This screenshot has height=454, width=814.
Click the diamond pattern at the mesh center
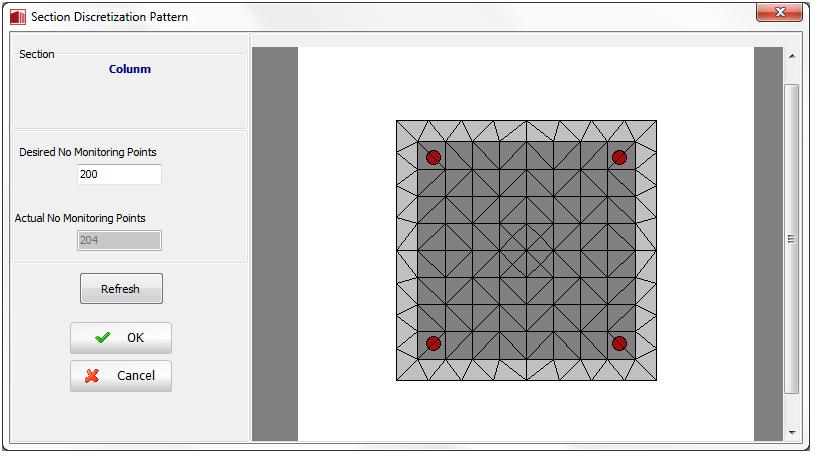[526, 250]
